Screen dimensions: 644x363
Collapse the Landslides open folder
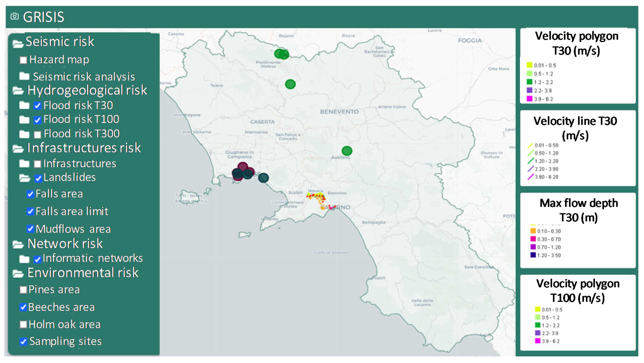(25, 178)
